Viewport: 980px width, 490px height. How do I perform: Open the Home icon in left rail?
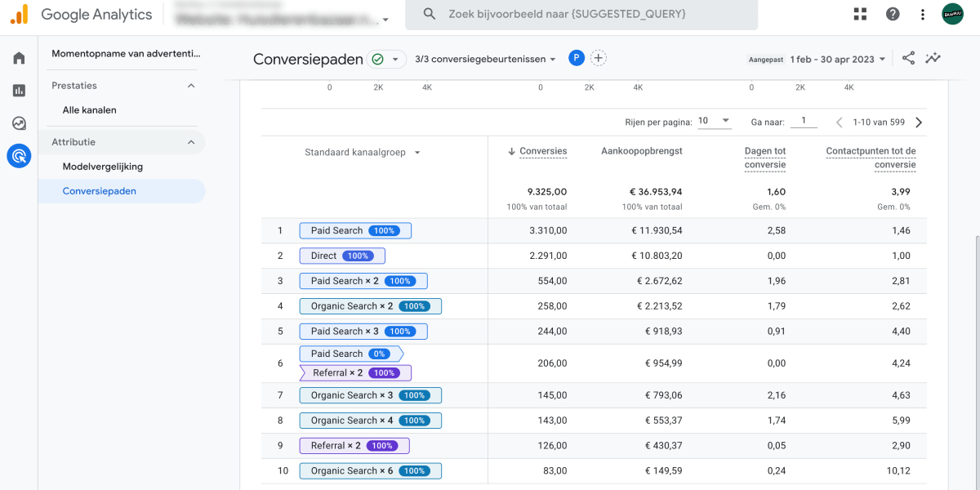19,58
